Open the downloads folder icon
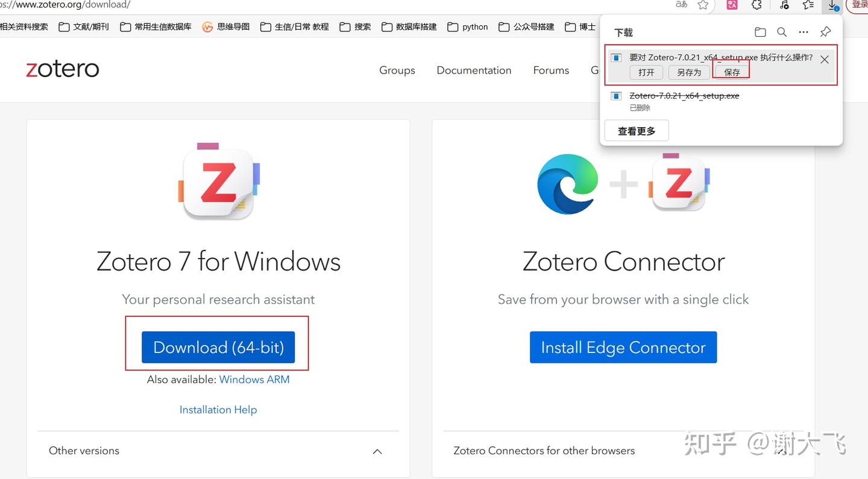 (x=760, y=32)
